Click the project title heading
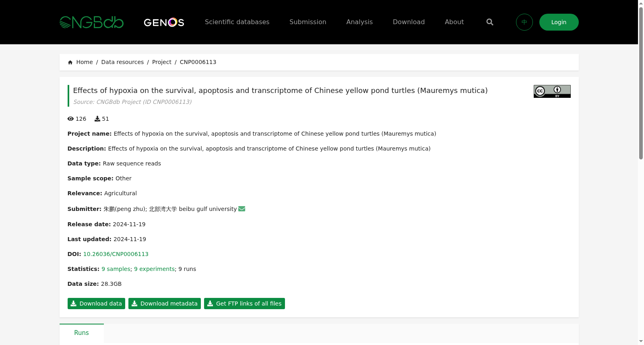Viewport: 644px width, 345px height. [280, 91]
